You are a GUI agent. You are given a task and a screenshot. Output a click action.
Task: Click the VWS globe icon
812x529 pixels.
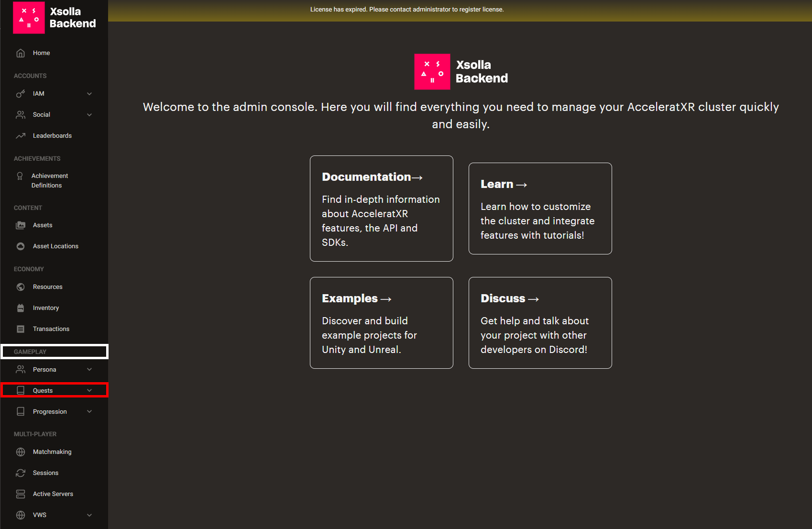pyautogui.click(x=21, y=515)
